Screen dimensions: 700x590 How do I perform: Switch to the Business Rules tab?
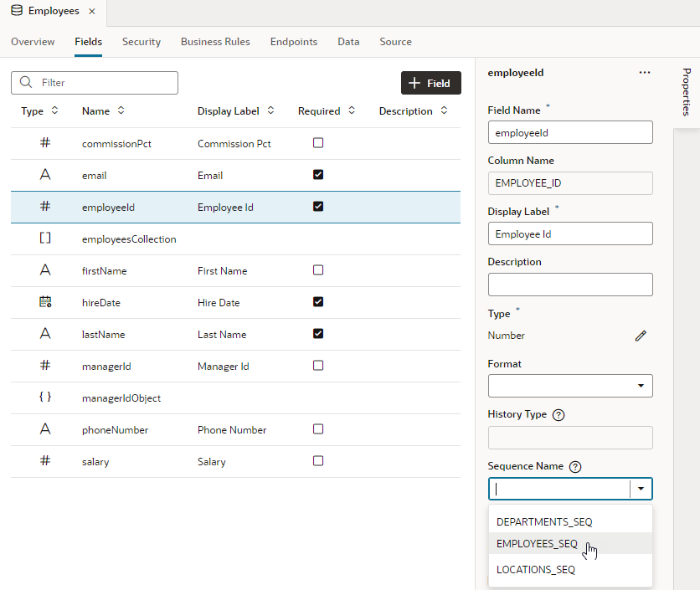click(x=215, y=42)
